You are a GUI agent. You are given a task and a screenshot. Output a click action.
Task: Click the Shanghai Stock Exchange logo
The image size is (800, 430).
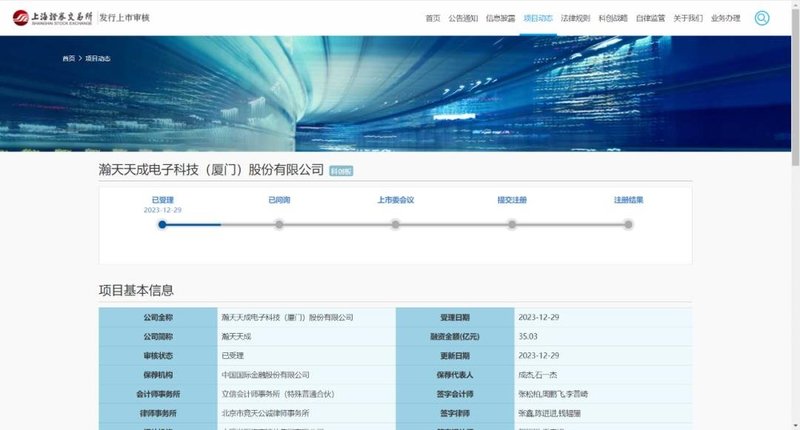[x=52, y=18]
